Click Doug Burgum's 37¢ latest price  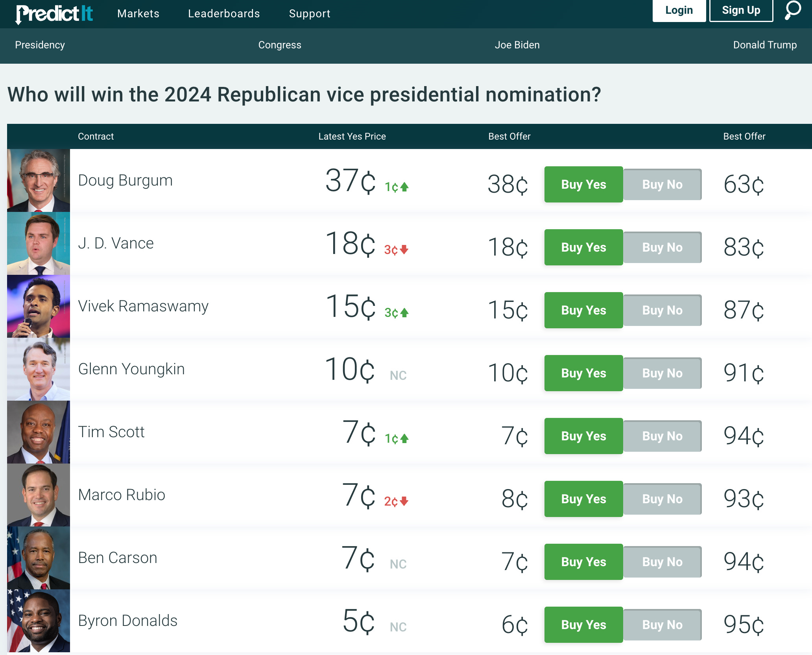pos(351,181)
